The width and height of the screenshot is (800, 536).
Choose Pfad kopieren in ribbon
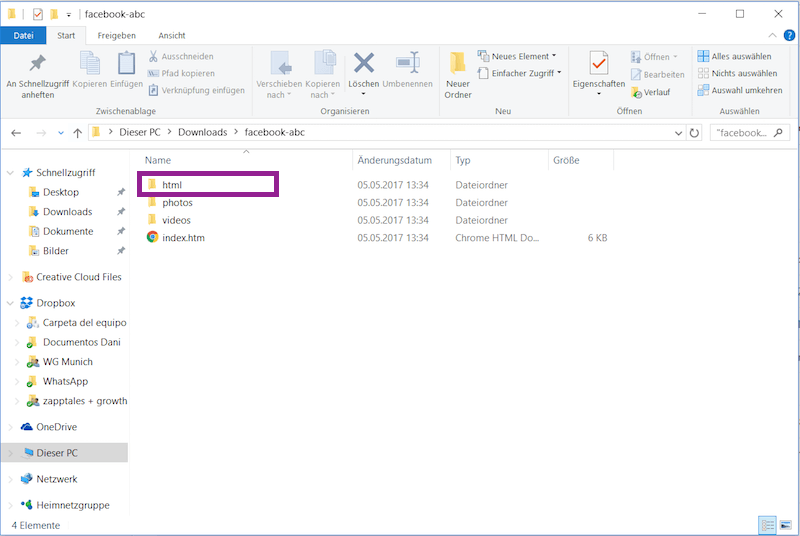[181, 73]
